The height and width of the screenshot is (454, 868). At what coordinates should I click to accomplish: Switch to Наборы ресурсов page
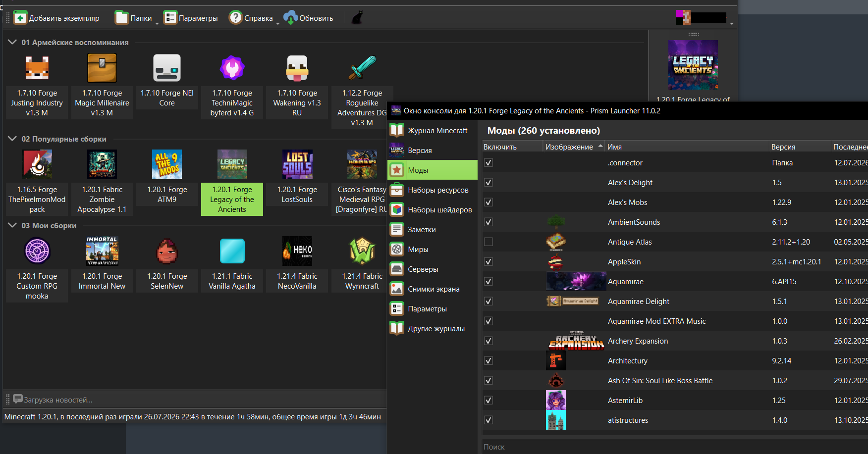click(432, 190)
